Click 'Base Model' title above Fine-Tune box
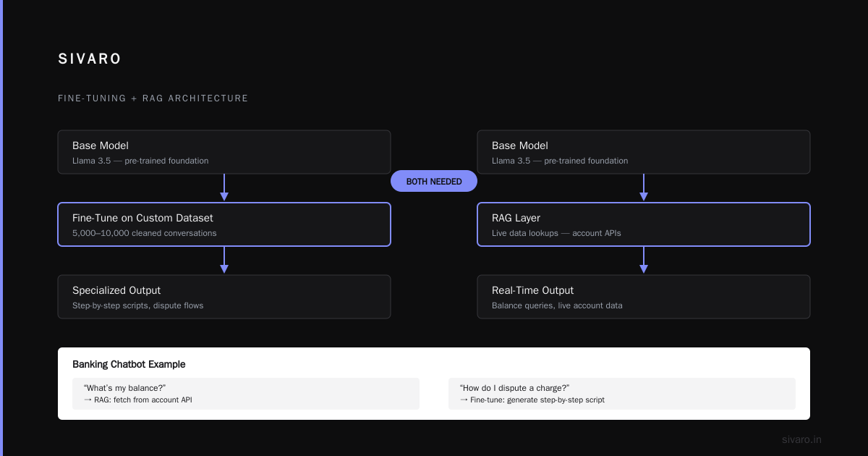The width and height of the screenshot is (868, 456). click(x=101, y=145)
